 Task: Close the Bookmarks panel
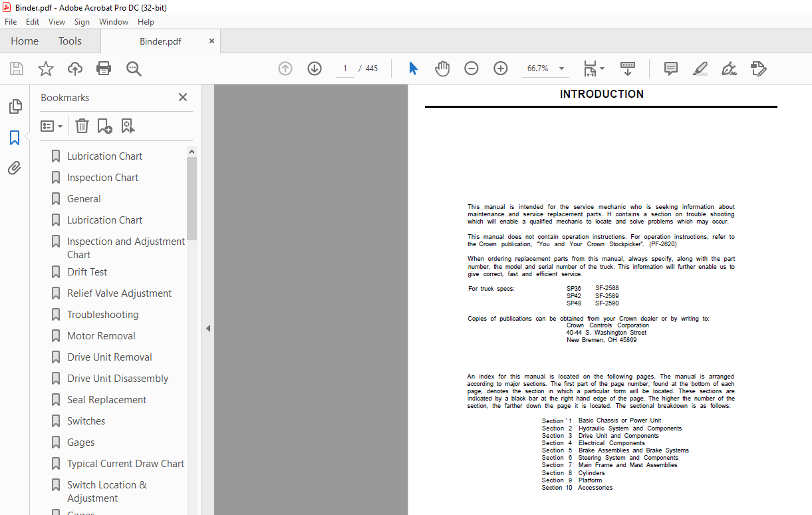coord(183,97)
